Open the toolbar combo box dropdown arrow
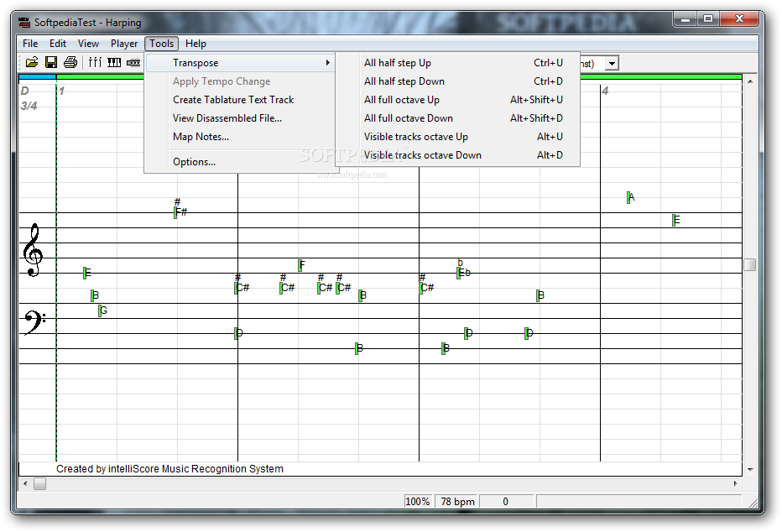782x532 pixels. tap(612, 63)
